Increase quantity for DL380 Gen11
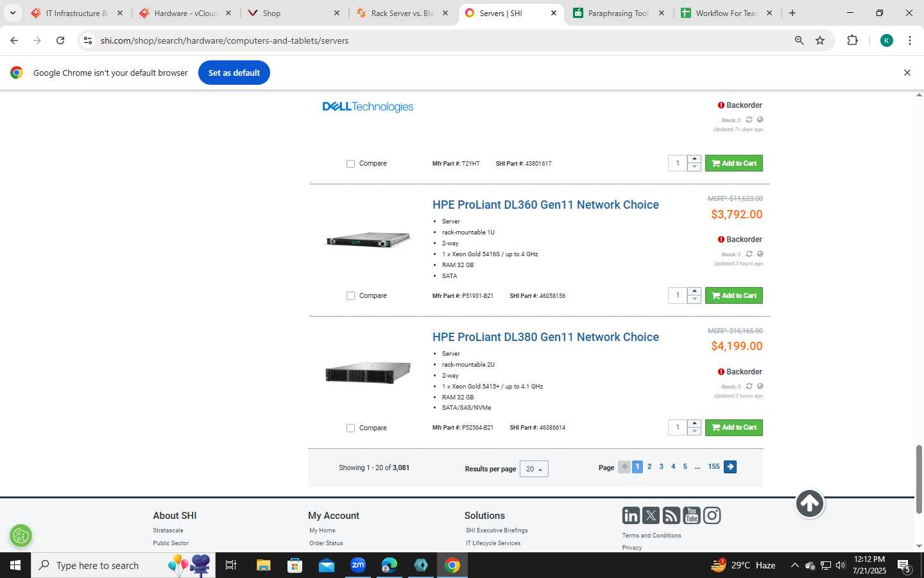 (694, 423)
